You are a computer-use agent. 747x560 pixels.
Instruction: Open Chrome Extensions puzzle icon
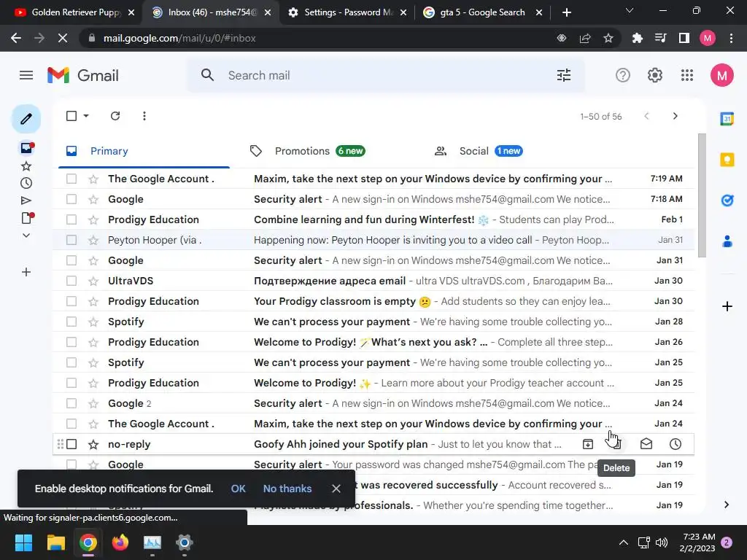tap(637, 38)
